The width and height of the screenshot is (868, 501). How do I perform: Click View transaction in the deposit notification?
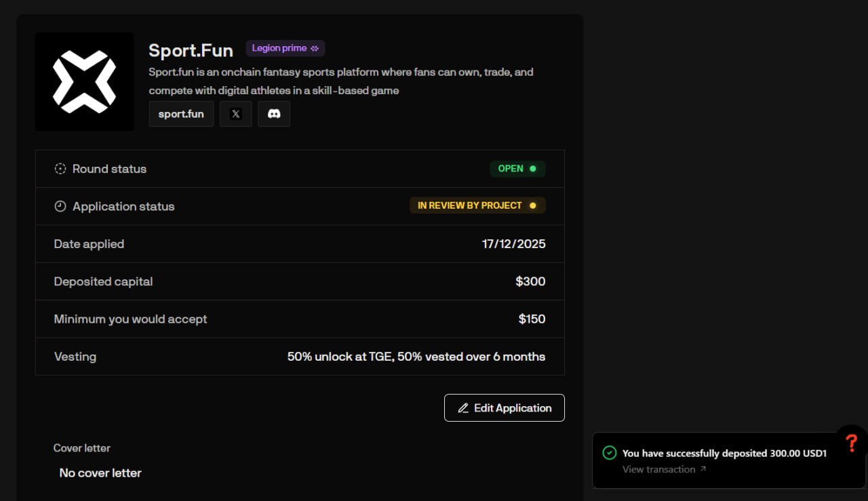point(658,469)
